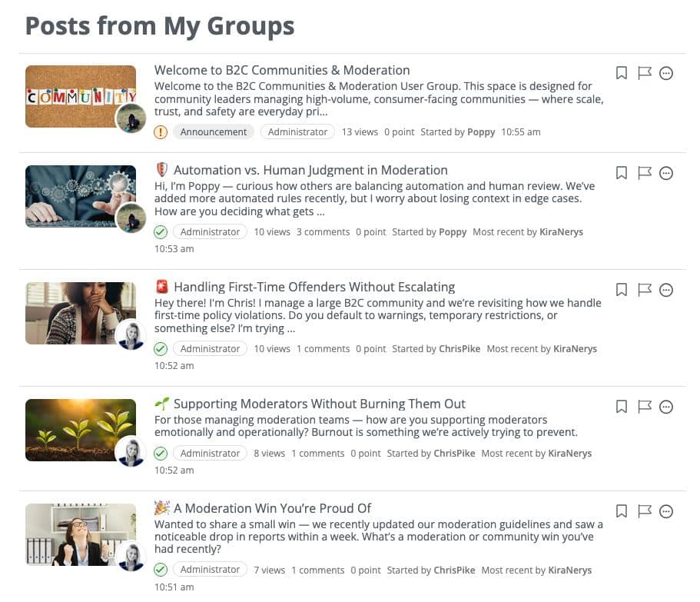The image size is (700, 602).
Task: Toggle the bookmark on "Handling First-Time Offenders" post
Action: [x=622, y=290]
